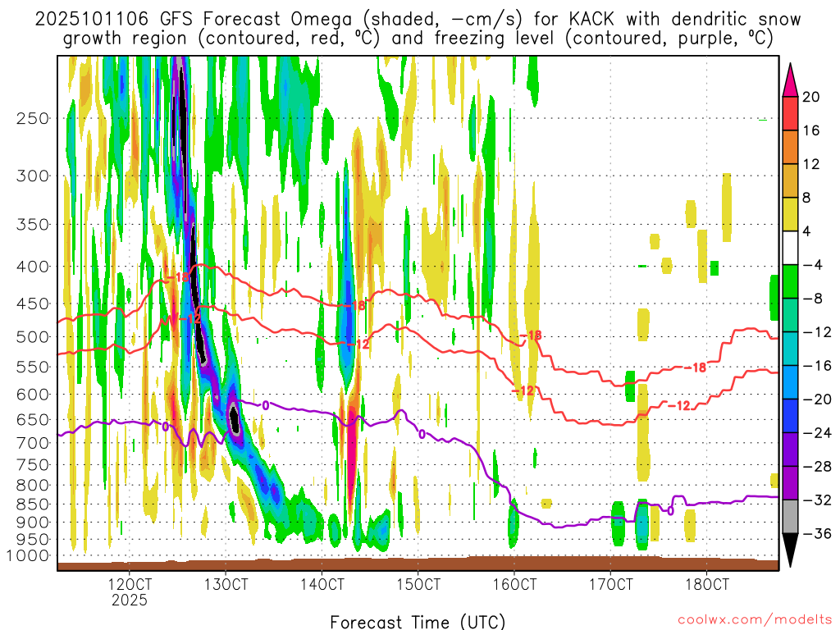Click the legend value -36

pyautogui.click(x=817, y=534)
